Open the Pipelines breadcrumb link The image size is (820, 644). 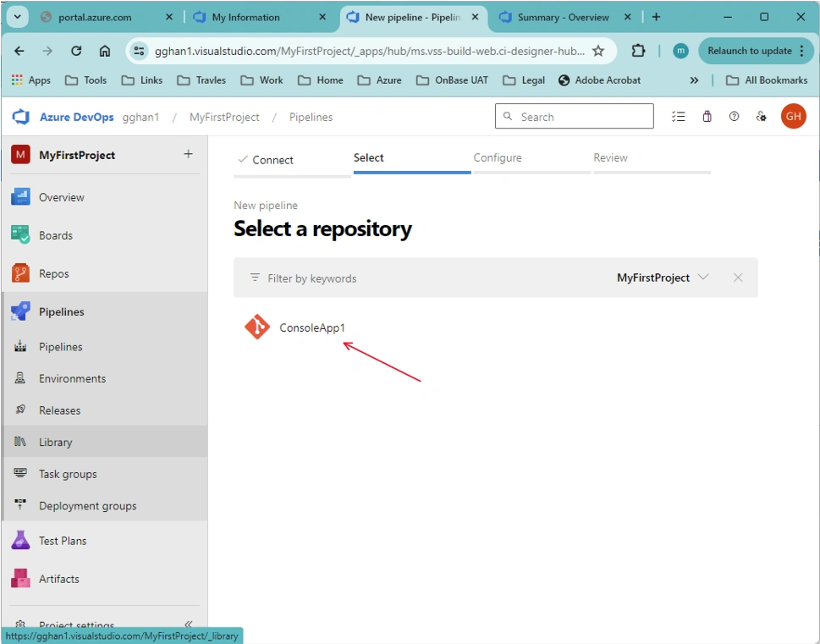coord(311,117)
